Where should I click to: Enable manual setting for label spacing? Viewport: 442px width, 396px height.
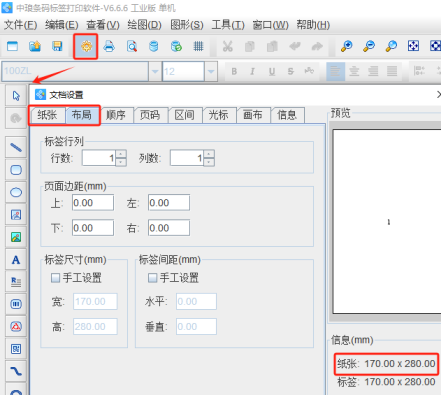(152, 278)
